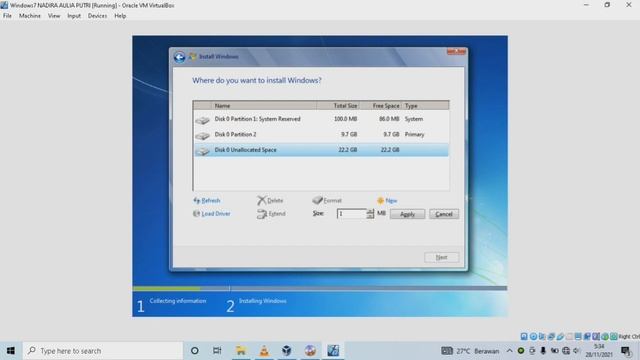Click the microphone tray icon
The height and width of the screenshot is (360, 640).
543,351
